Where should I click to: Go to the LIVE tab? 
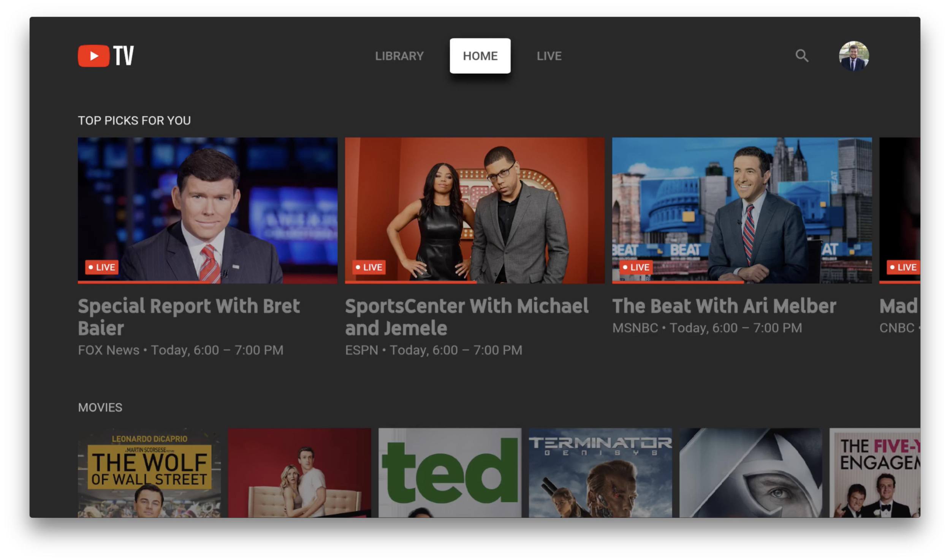click(549, 56)
